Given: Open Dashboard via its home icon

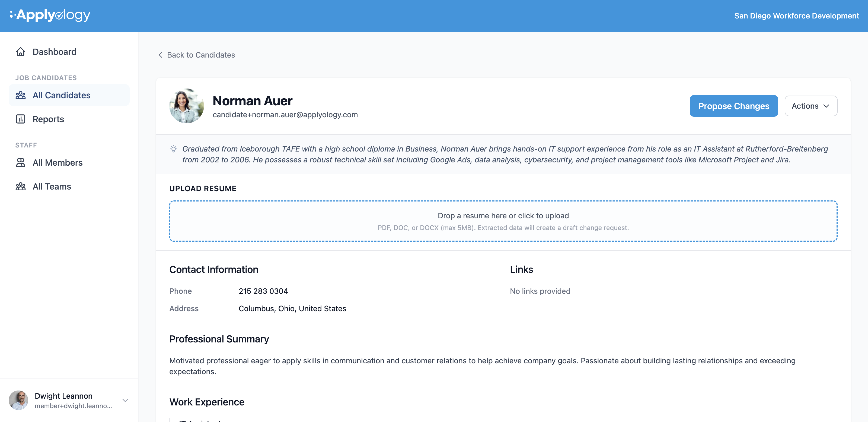Looking at the screenshot, I should pos(21,52).
